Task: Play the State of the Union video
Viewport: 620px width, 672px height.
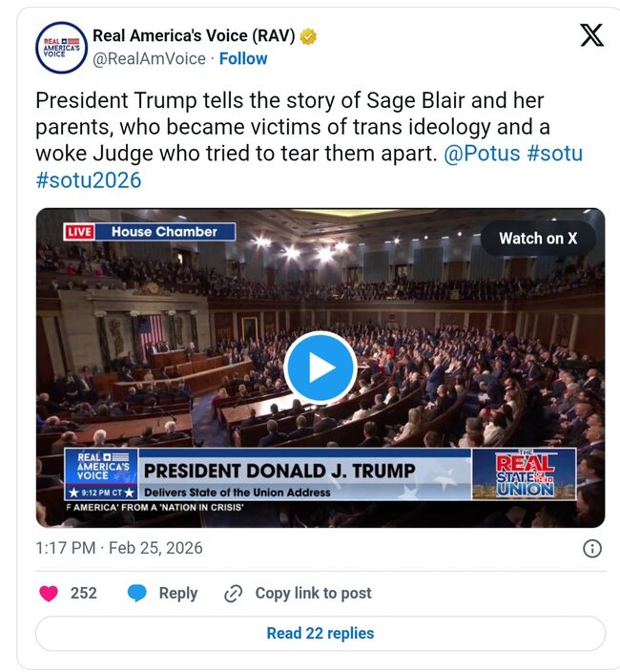Action: pos(320,367)
